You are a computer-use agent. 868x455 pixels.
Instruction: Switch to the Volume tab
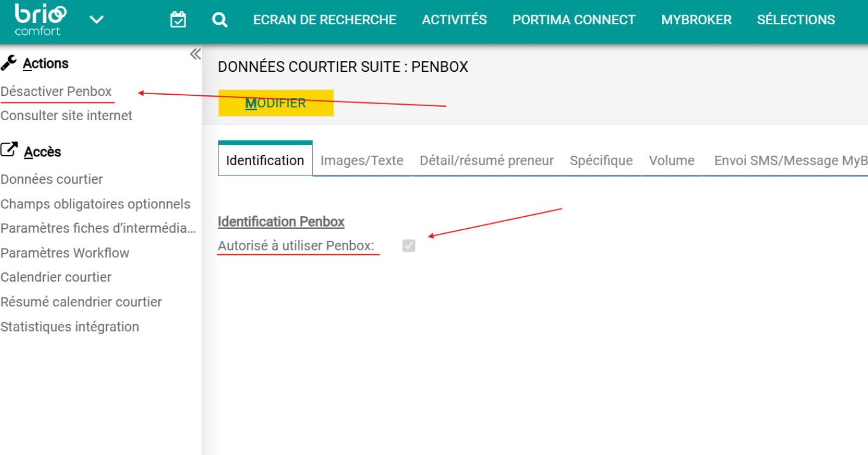(x=672, y=160)
